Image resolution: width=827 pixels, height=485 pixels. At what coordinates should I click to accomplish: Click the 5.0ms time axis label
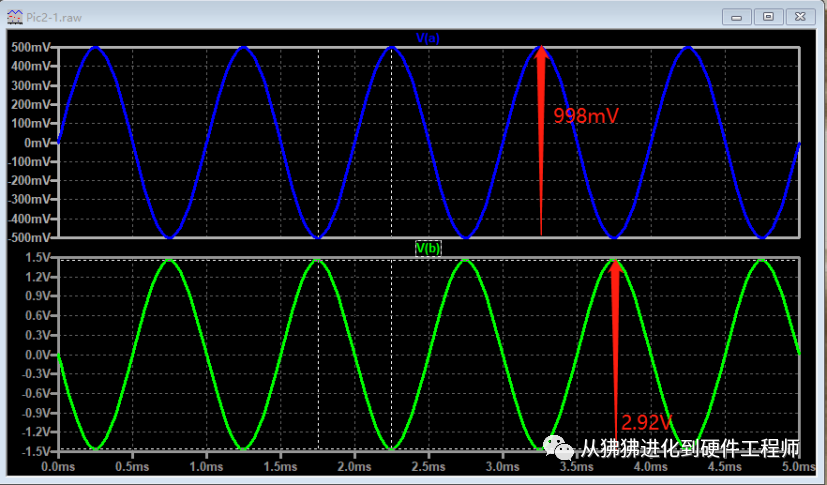800,467
